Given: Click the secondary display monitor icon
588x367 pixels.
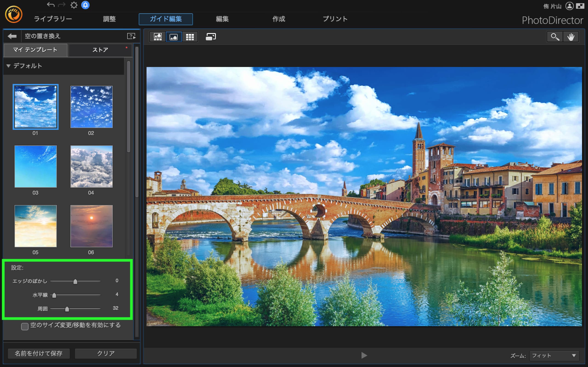Looking at the screenshot, I should click(211, 37).
